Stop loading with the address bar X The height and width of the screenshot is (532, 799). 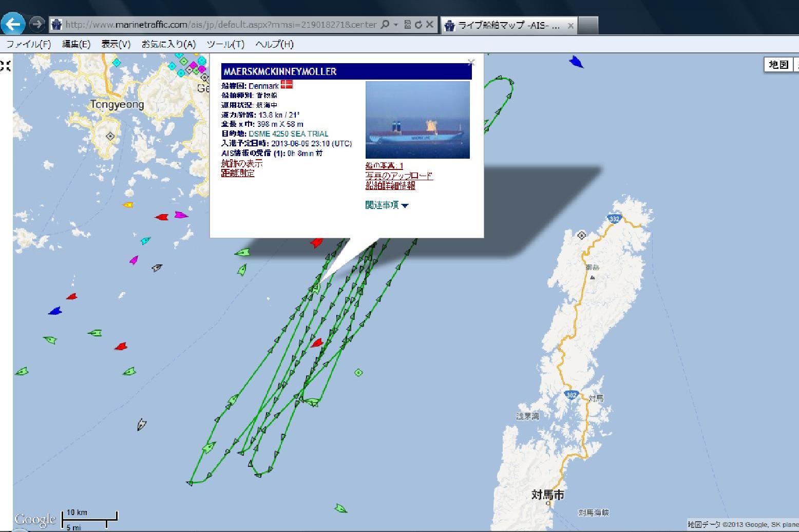[430, 24]
